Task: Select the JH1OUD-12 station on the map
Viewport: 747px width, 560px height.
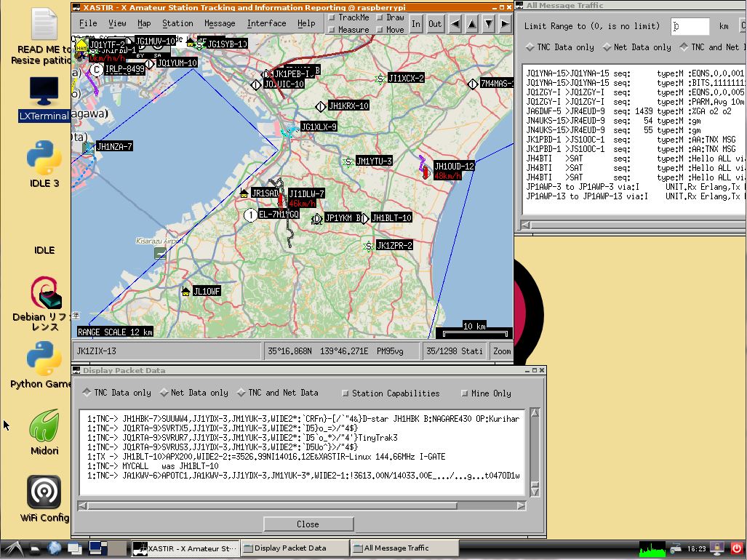Action: [424, 170]
